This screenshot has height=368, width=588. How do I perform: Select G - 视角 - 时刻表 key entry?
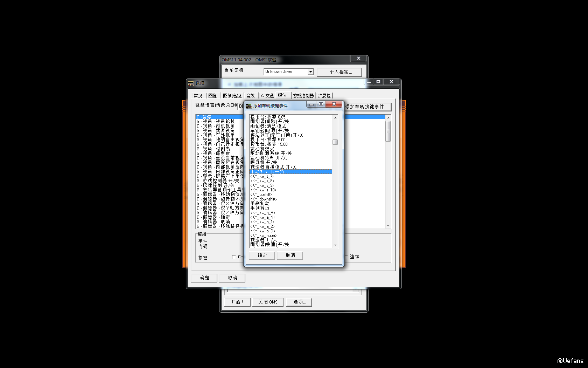(x=219, y=149)
